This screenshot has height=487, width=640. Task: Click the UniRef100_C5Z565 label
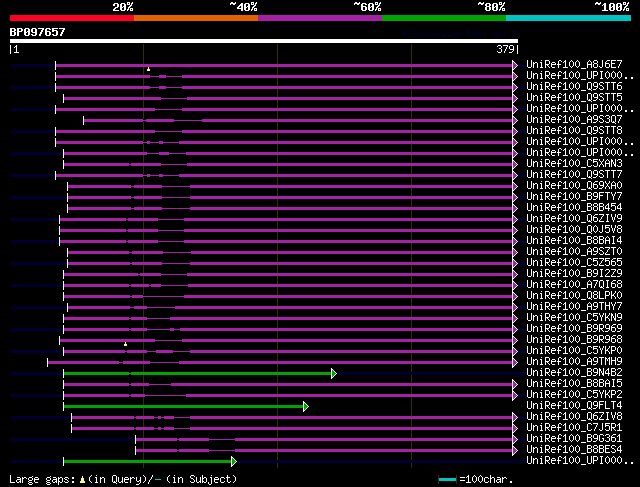tap(574, 263)
